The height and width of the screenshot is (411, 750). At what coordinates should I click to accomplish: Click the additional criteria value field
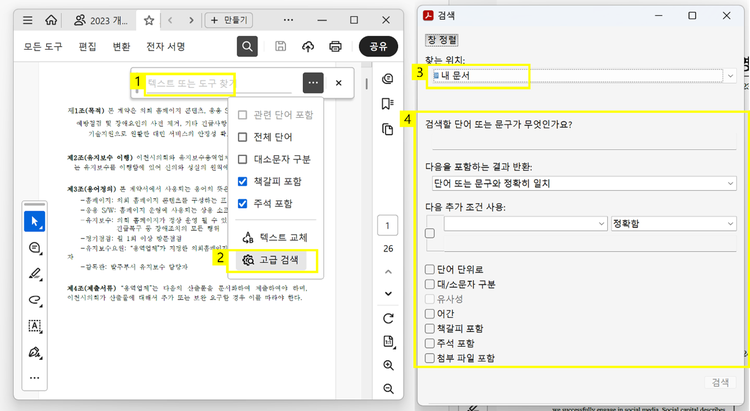pyautogui.click(x=590, y=243)
